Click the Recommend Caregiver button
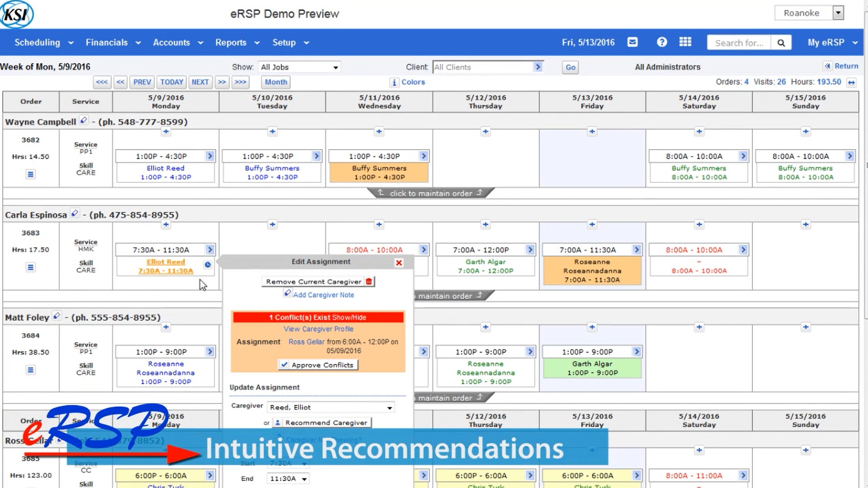868x488 pixels. point(322,423)
